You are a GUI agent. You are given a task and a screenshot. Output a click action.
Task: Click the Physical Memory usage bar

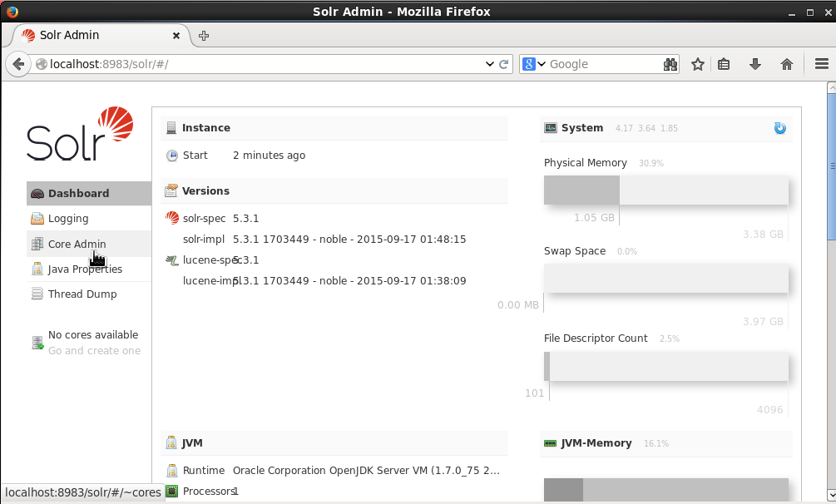click(x=666, y=190)
